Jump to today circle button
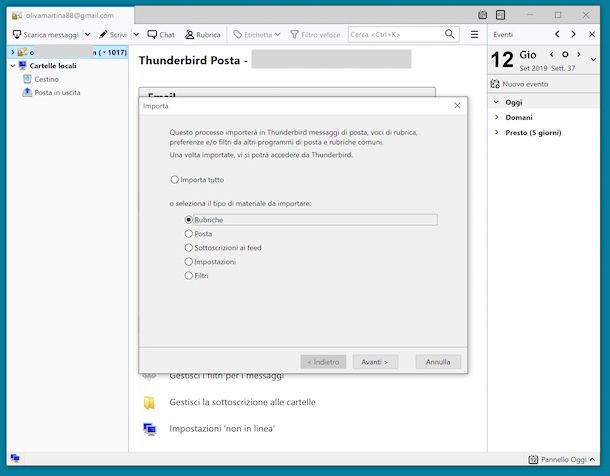The image size is (610, 476). [565, 54]
